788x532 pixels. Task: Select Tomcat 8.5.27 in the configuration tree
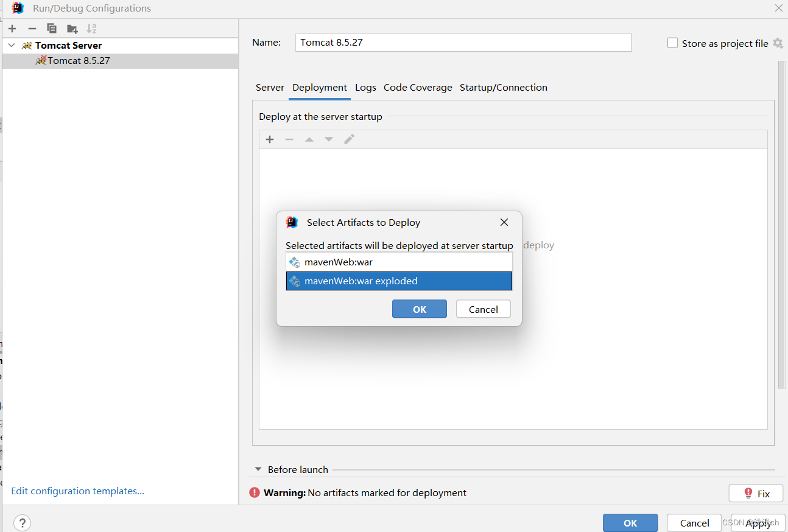point(120,61)
